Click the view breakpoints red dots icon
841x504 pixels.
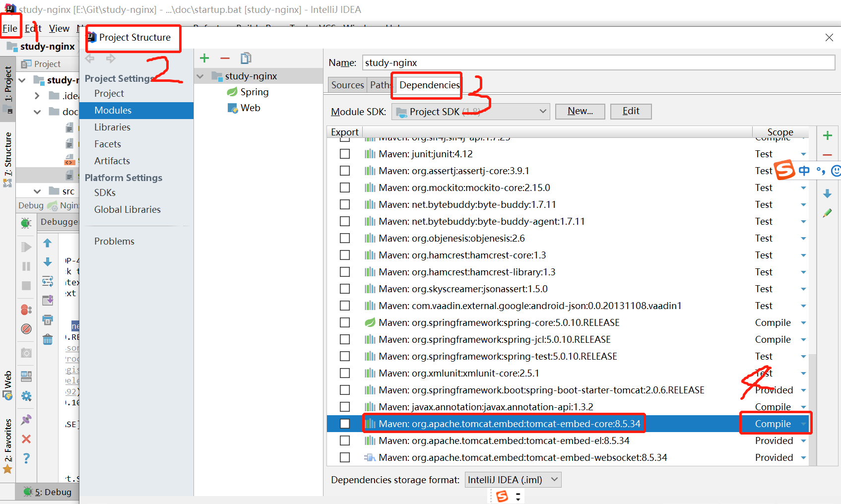point(26,310)
